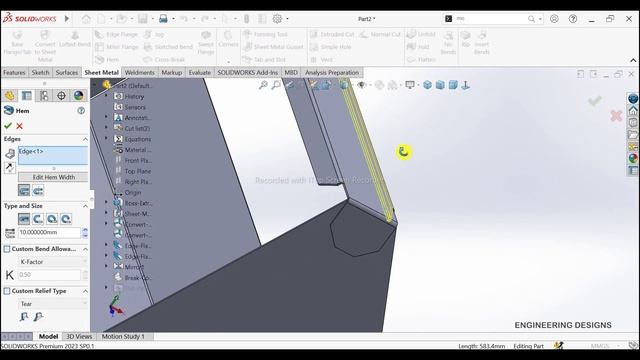Open View Settings monitor icon

point(410,85)
